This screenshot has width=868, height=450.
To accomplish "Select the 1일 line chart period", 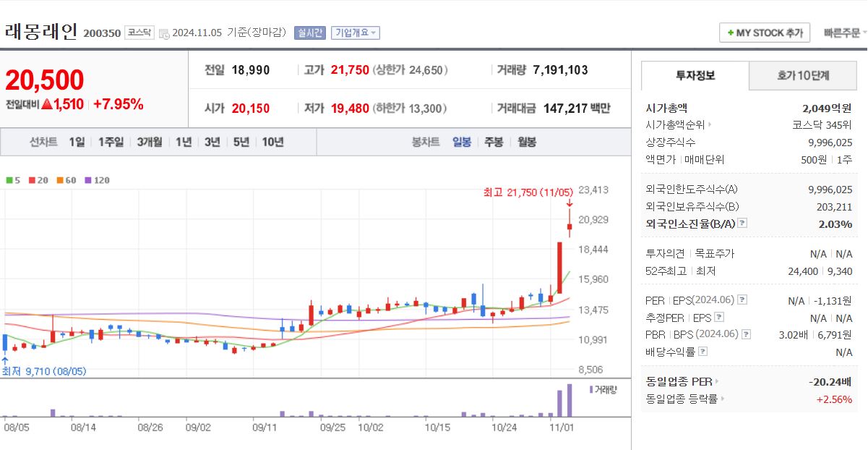I will tap(77, 142).
